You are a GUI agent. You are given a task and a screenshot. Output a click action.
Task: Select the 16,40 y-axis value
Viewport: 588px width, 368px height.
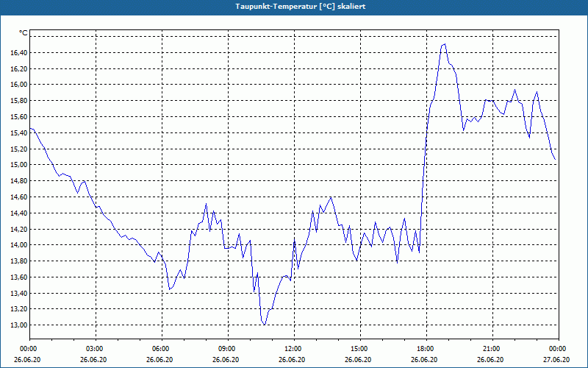coord(19,52)
